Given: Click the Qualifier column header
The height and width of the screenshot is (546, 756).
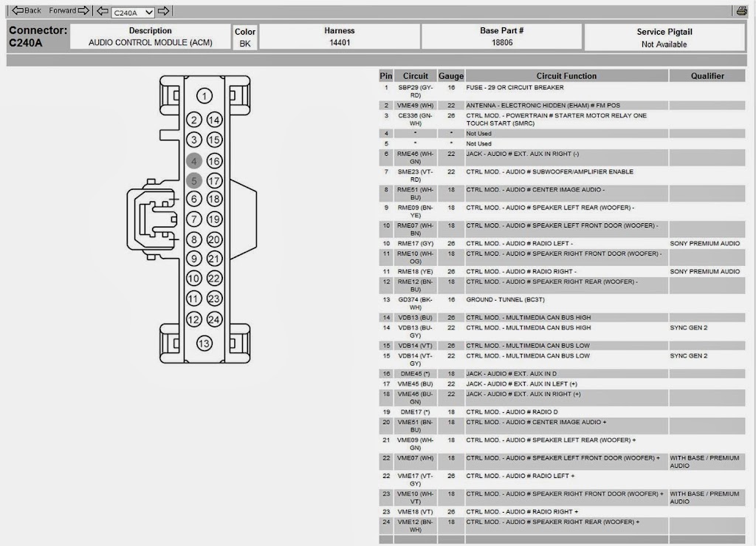Looking at the screenshot, I should tap(707, 75).
